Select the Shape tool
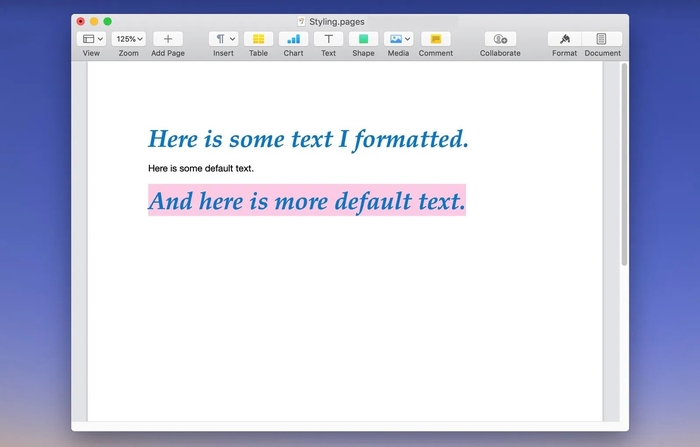 (363, 39)
